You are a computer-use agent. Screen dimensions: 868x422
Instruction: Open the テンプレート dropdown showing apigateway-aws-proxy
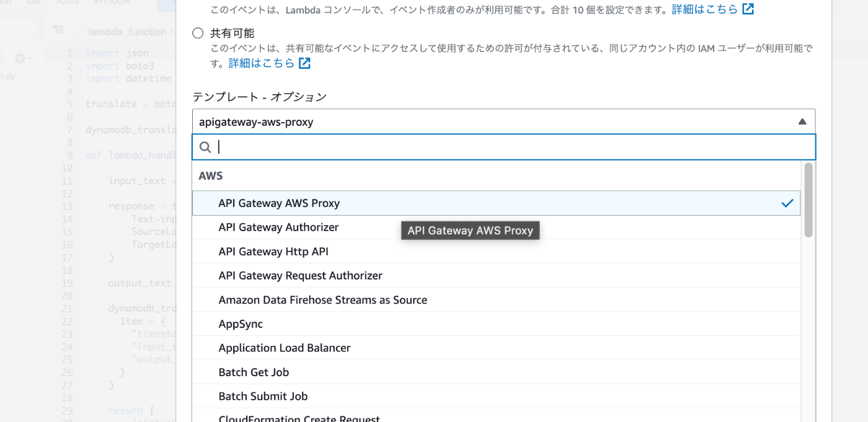[503, 122]
